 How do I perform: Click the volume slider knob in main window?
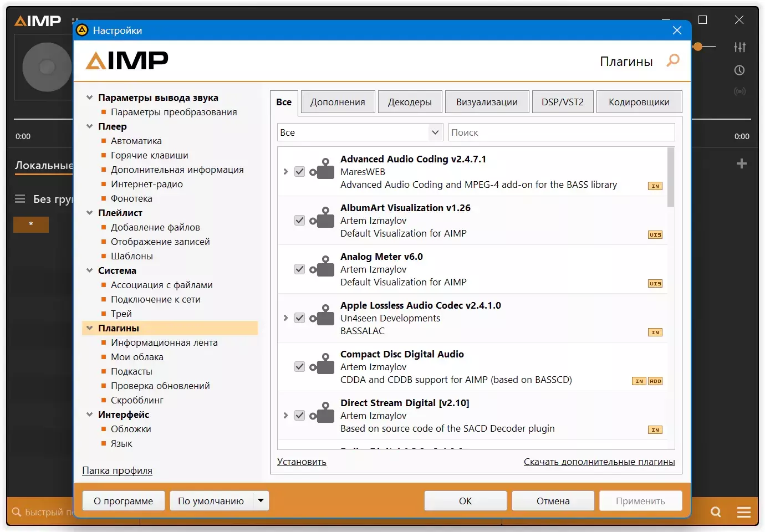[697, 47]
